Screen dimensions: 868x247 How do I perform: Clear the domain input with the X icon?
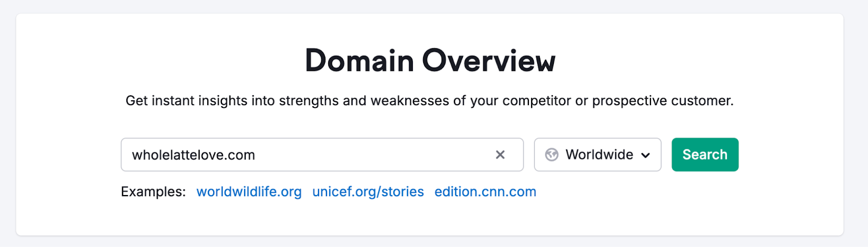(500, 155)
